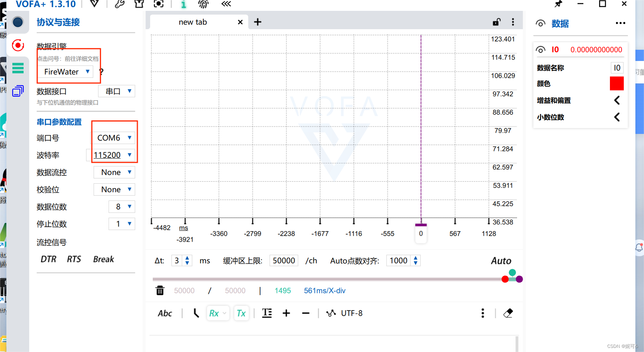
Task: Toggle the Tx display in the terminal bar
Action: [241, 313]
